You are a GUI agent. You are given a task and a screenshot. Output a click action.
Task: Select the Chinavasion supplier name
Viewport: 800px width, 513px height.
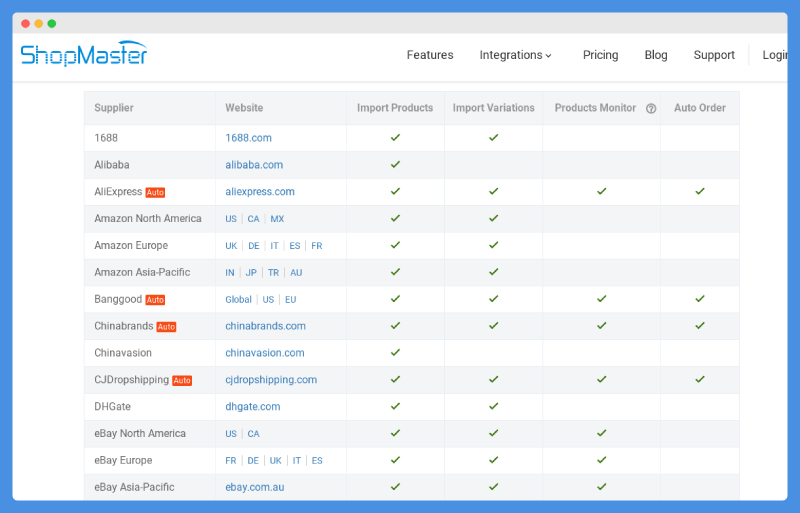coord(123,353)
